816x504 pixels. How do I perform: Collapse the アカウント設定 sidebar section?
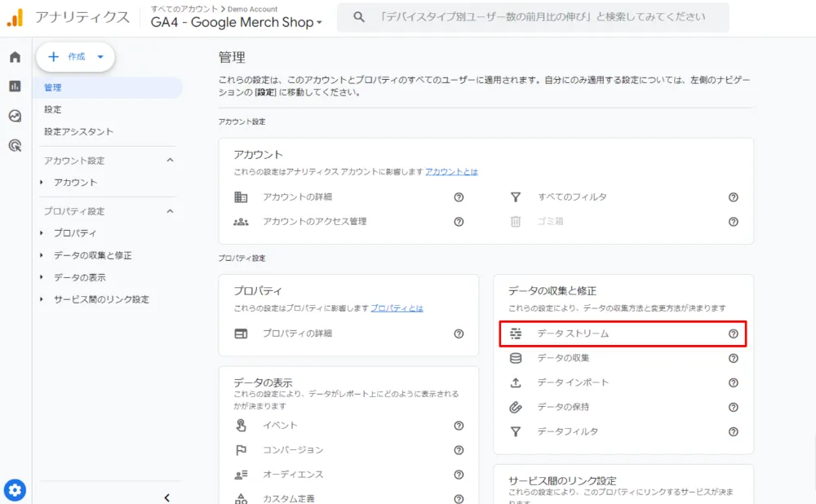[x=171, y=160]
